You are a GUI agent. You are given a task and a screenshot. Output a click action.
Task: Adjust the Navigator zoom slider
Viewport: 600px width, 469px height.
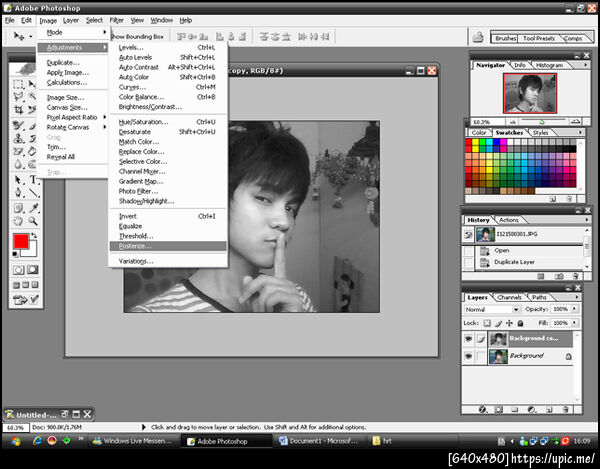point(542,122)
